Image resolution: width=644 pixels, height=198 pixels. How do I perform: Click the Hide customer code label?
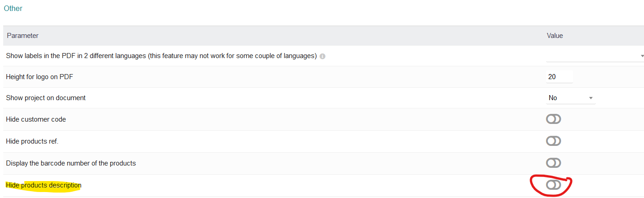pos(36,119)
